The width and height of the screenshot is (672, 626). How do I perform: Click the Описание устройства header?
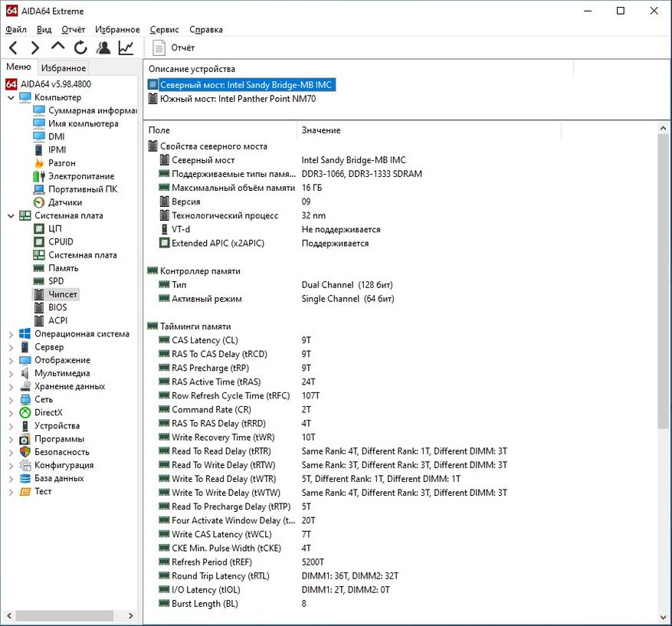tap(359, 68)
